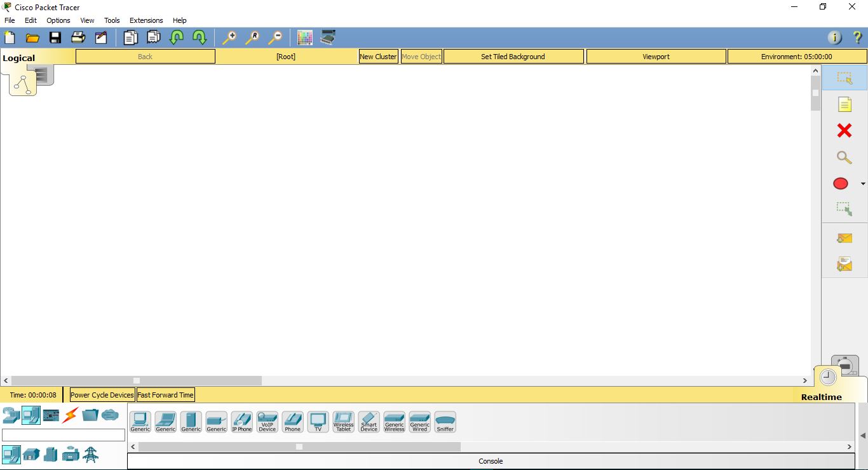Pick the Generic Laptop device
This screenshot has height=470, width=868.
tap(166, 422)
